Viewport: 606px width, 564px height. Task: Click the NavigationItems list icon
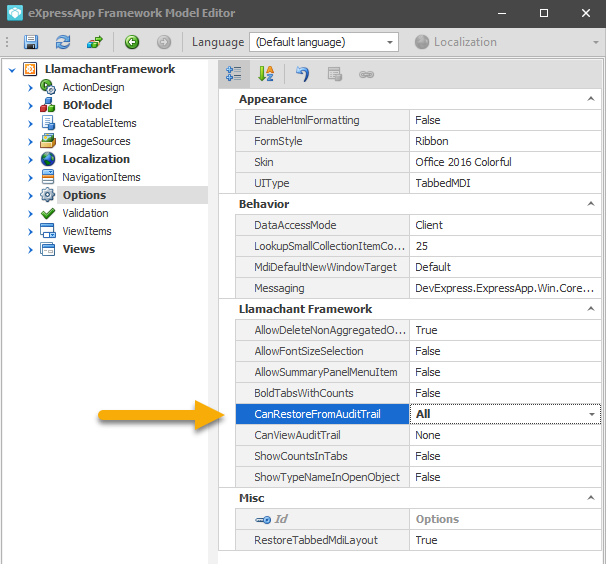(48, 177)
